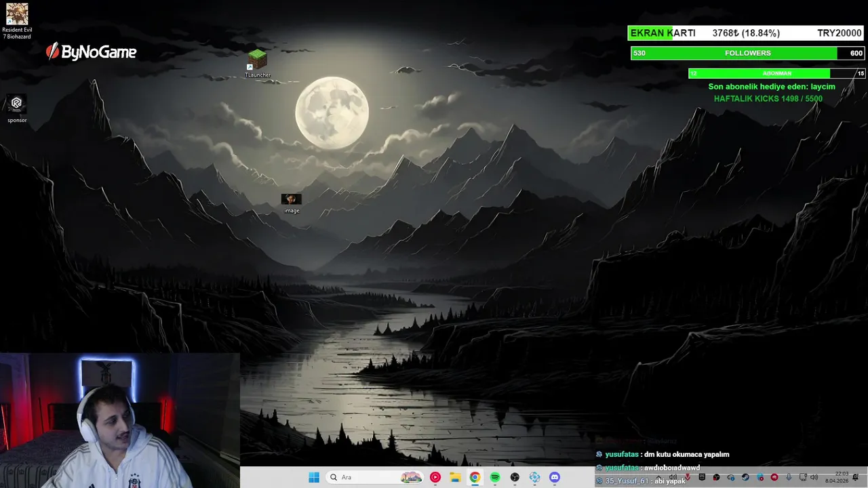
Task: Click the EKRAN KARTI donation goal bar
Action: pyautogui.click(x=746, y=33)
